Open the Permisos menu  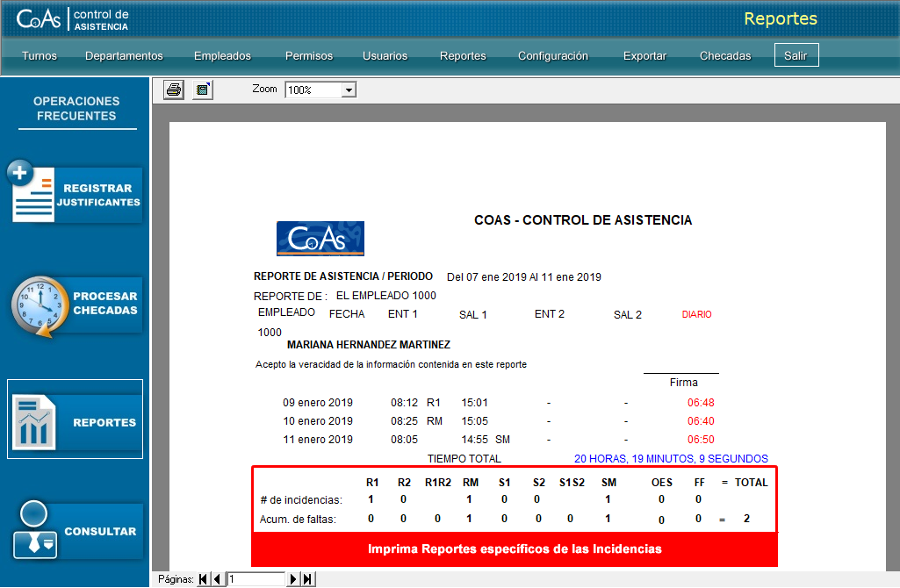[309, 56]
